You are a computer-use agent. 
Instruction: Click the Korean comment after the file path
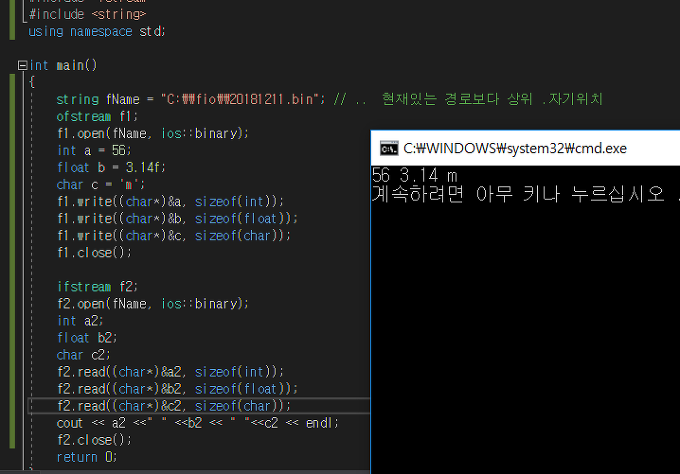(x=468, y=99)
